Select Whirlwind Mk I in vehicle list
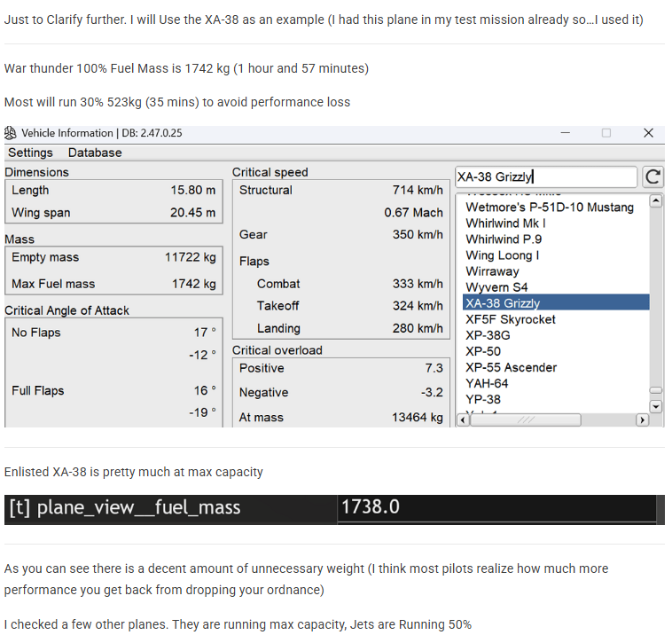 (x=505, y=223)
